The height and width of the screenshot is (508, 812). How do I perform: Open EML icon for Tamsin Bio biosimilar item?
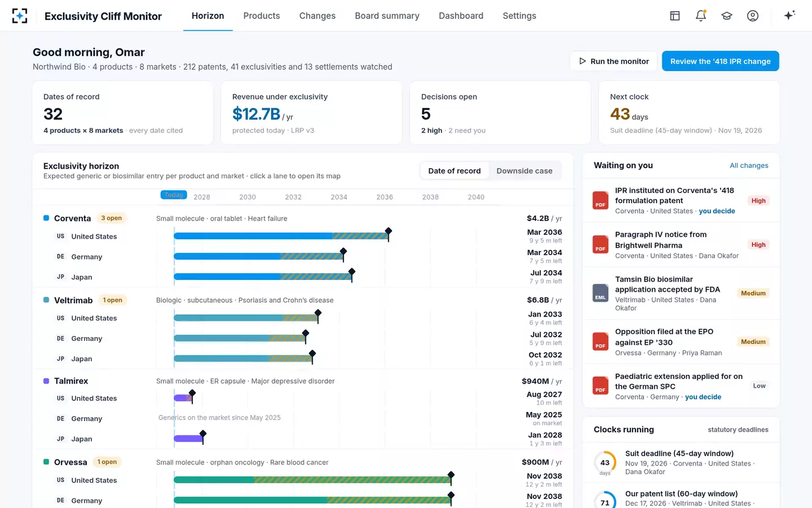pos(601,293)
